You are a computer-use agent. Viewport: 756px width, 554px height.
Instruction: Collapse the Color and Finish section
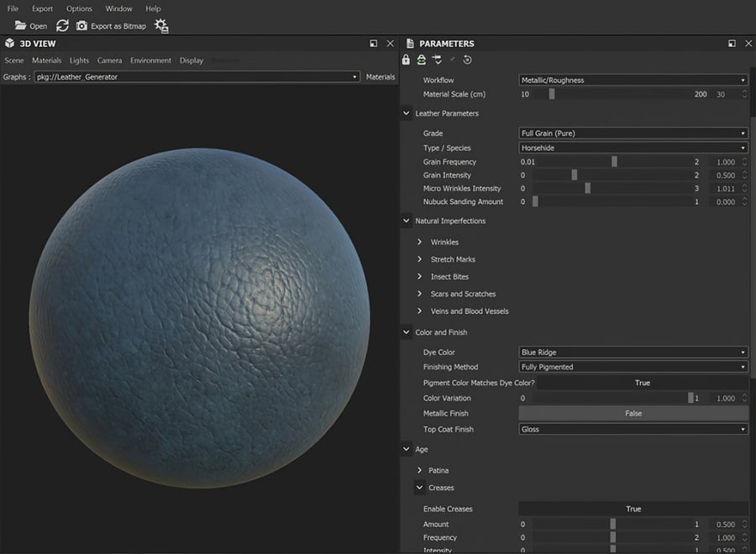coord(406,332)
